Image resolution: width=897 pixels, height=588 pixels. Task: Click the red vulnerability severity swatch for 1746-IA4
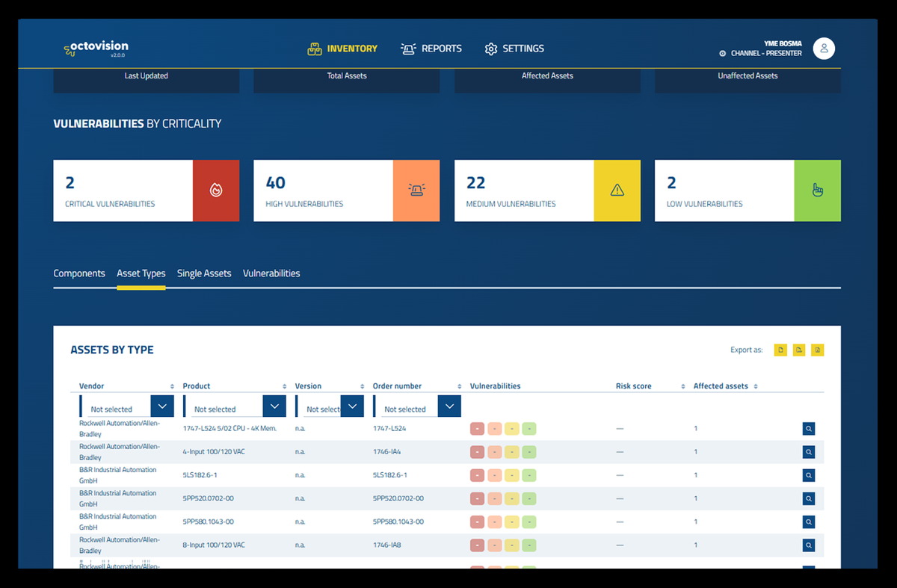pyautogui.click(x=477, y=451)
